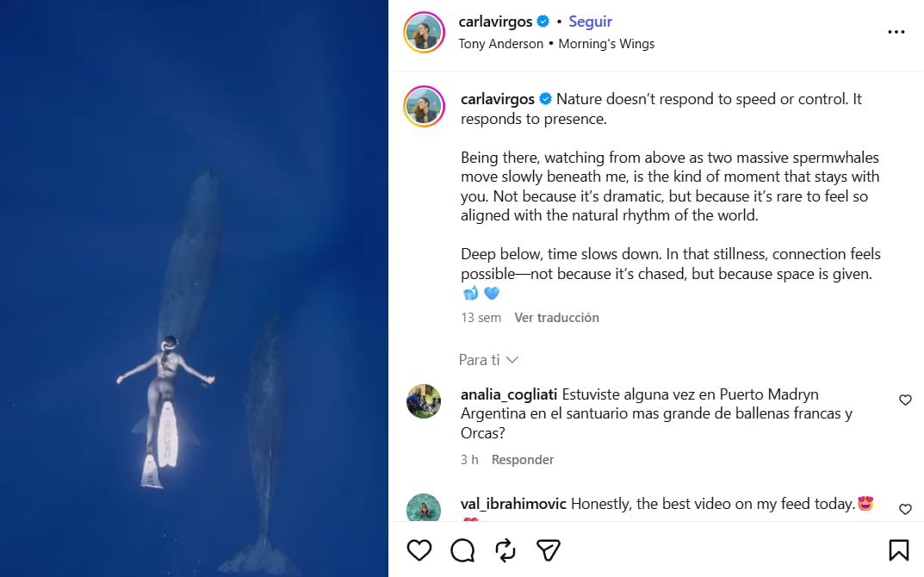Open the caption author's profile picture
This screenshot has width=924, height=577.
[424, 107]
